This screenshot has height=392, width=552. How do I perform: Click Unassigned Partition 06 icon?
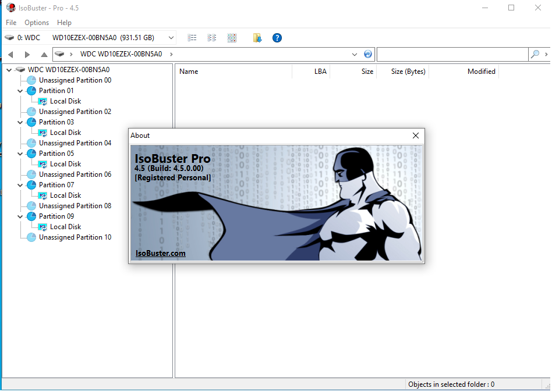31,174
